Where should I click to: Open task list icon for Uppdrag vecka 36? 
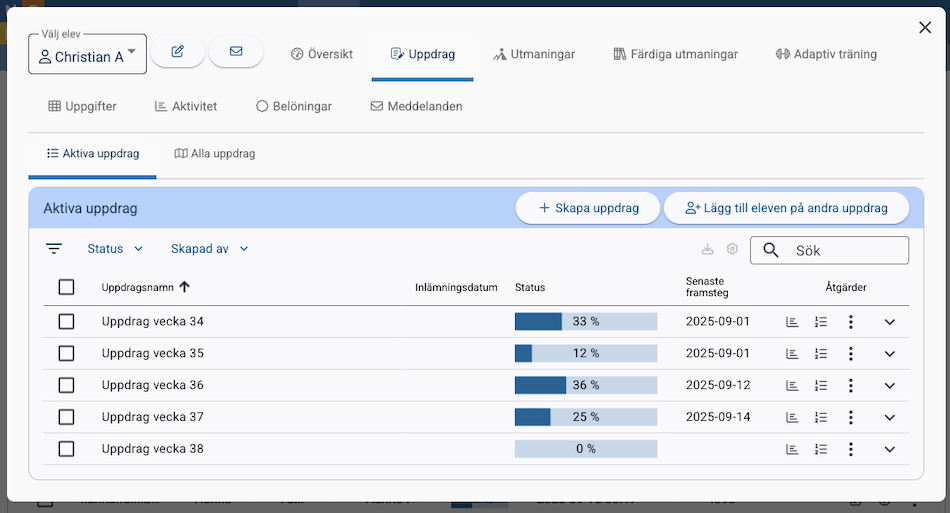coord(821,386)
